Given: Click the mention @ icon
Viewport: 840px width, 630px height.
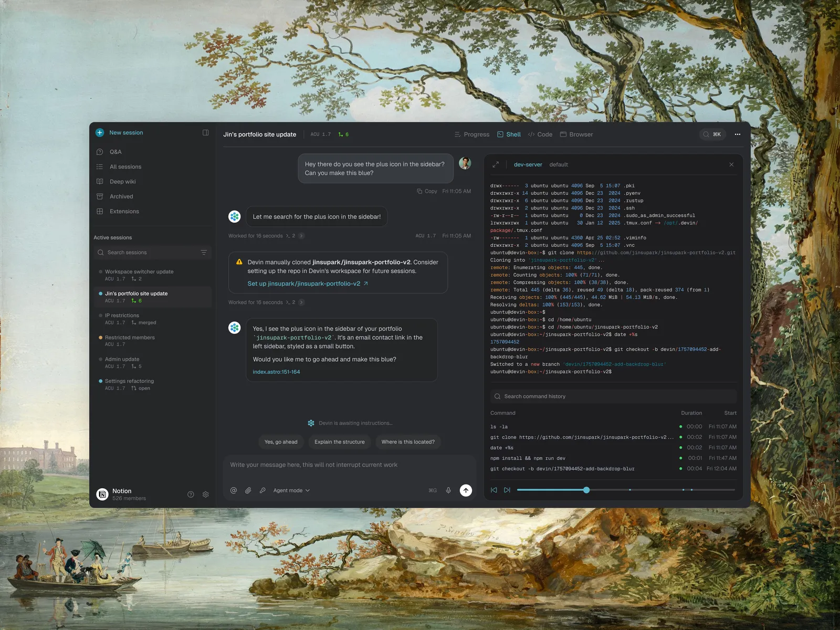Looking at the screenshot, I should tap(234, 490).
